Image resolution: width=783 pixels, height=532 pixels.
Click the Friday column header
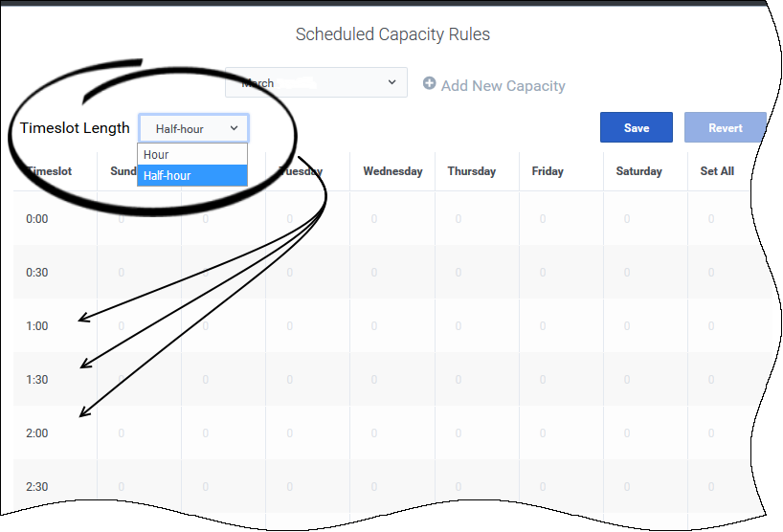pos(548,171)
